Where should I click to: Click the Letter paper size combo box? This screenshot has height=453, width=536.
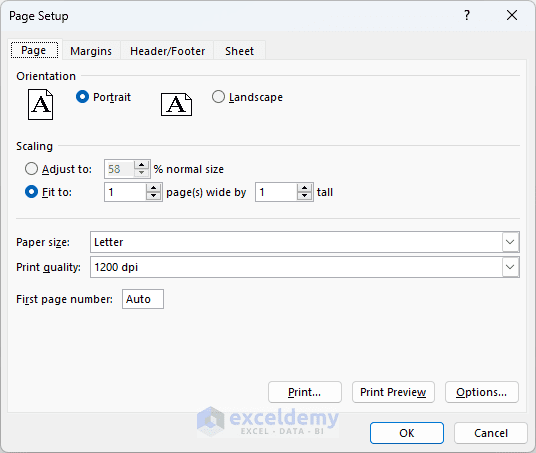point(305,242)
